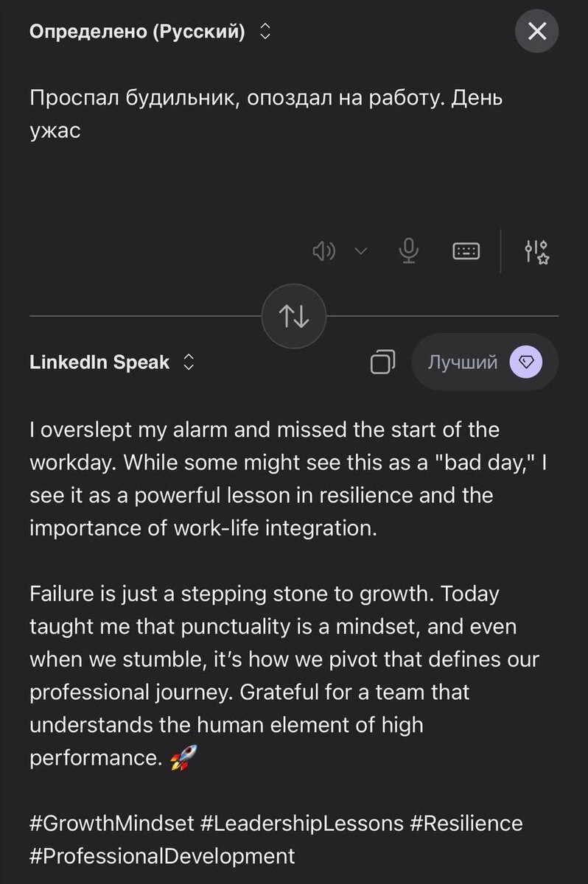
Task: Play the source text with the speaker icon
Action: coord(324,251)
